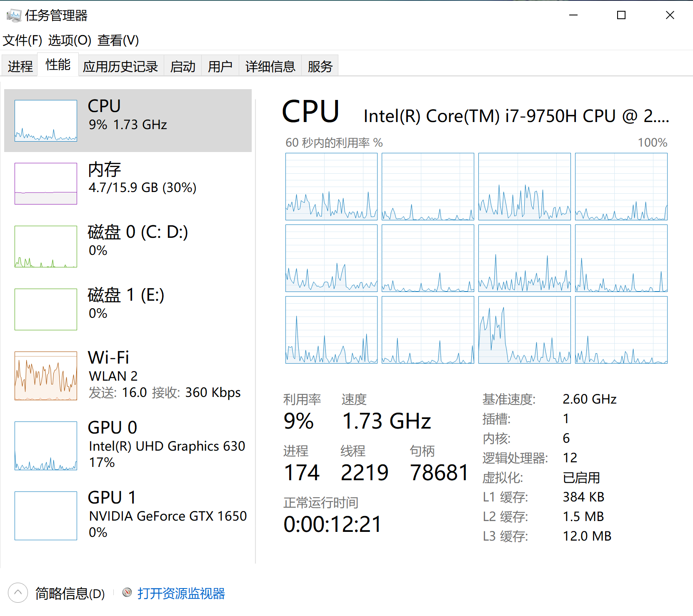Image resolution: width=693 pixels, height=616 pixels.
Task: Click the 60 秒内的利用率 % label
Action: tap(334, 143)
